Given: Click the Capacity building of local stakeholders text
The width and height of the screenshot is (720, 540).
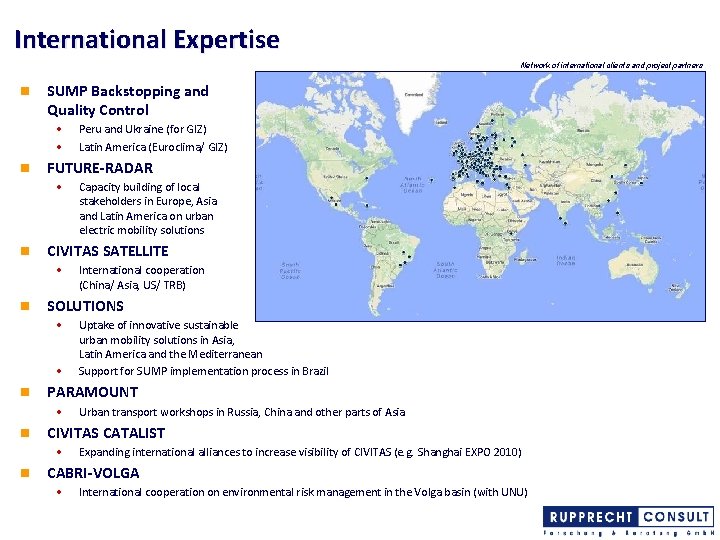Looking at the screenshot, I should pos(148,208).
